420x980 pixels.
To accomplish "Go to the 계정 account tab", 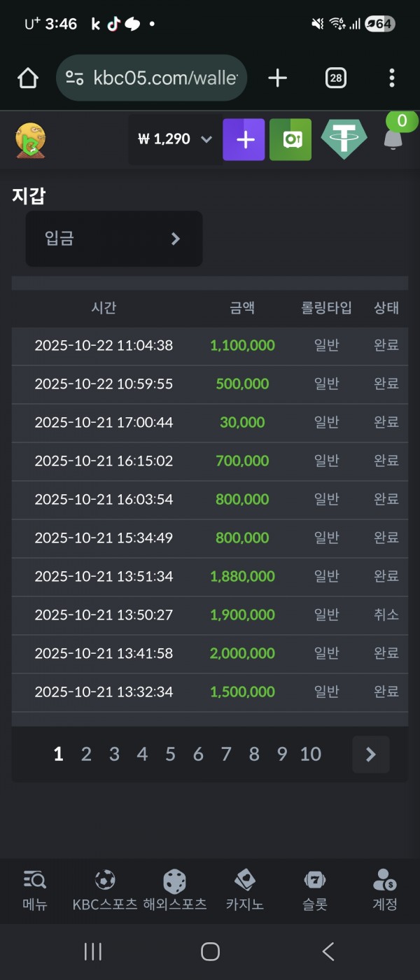I will click(384, 889).
